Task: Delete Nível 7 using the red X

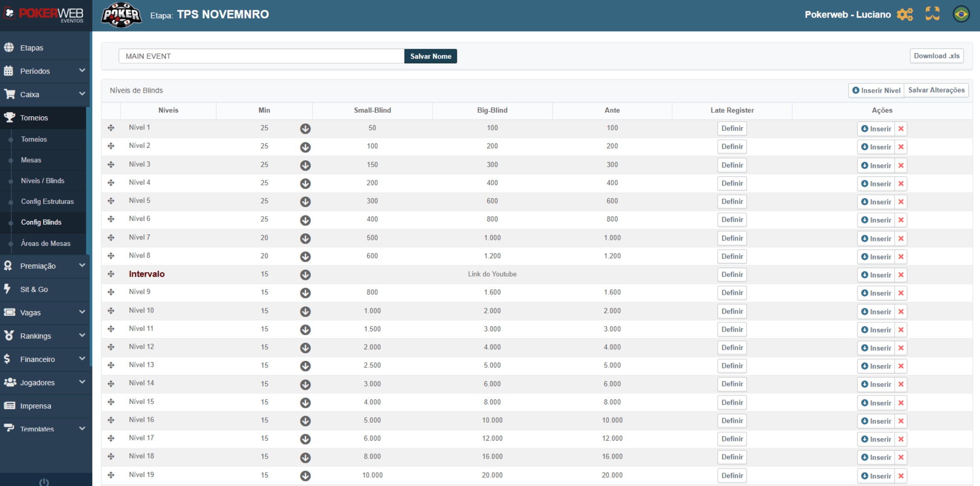Action: tap(901, 239)
